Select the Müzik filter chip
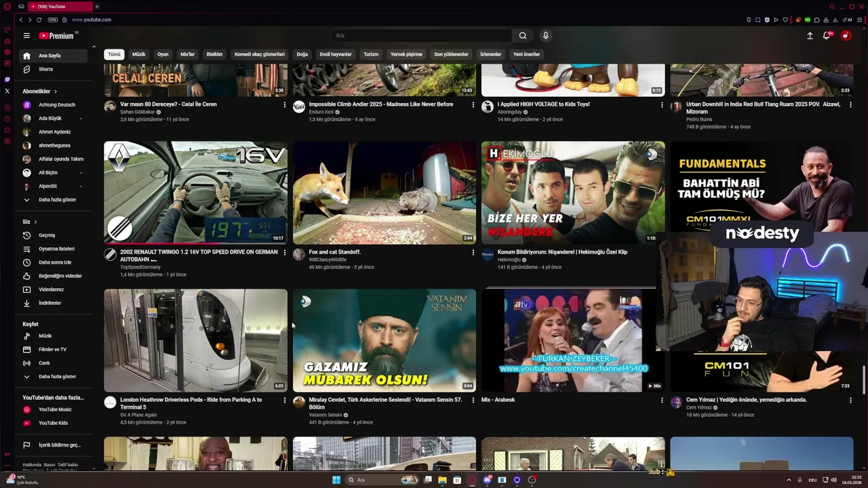The height and width of the screenshot is (488, 868). (x=139, y=54)
